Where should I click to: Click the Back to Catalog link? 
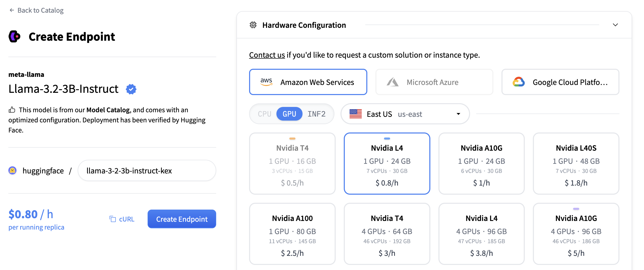coord(36,10)
